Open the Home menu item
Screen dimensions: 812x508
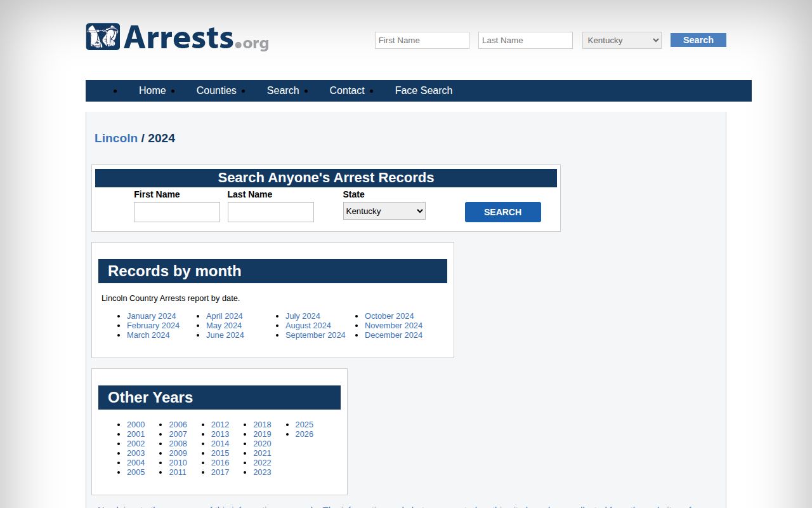click(152, 90)
